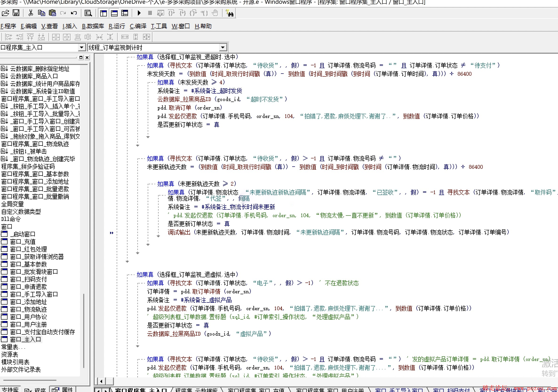Viewport: 558px width, 392px height.
Task: Click left arrow of code horizontal scrollbar
Action: (x=101, y=381)
